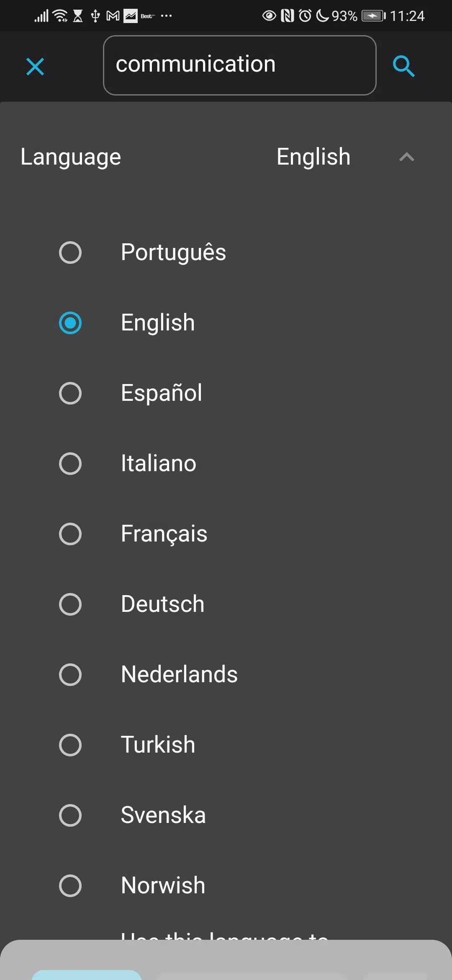Viewport: 452px width, 980px height.
Task: Tap the NFC status bar icon
Action: 288,16
